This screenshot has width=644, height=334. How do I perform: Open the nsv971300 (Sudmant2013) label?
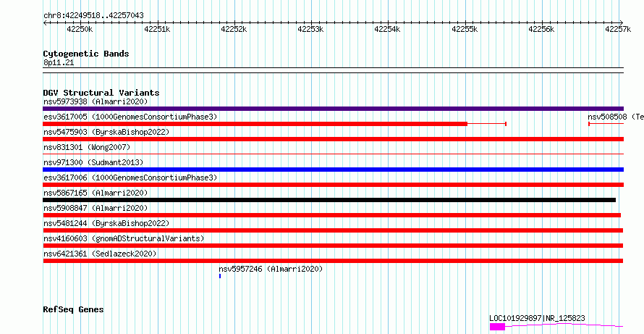93,162
